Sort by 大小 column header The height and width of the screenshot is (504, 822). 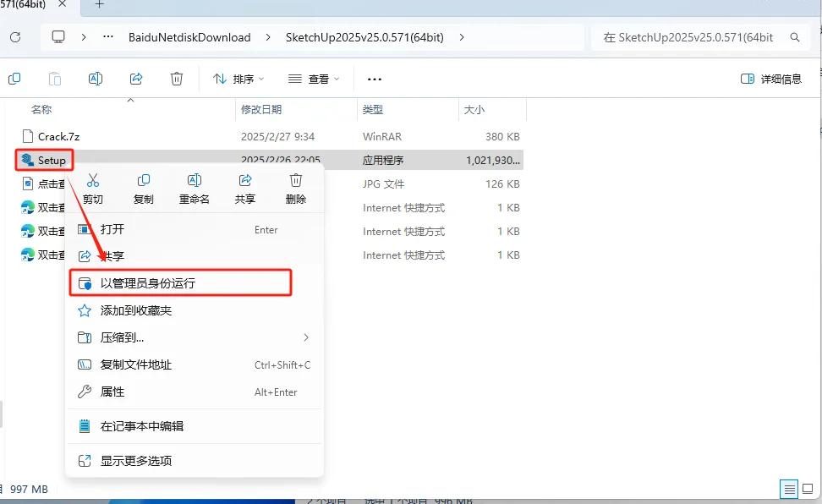pyautogui.click(x=474, y=110)
